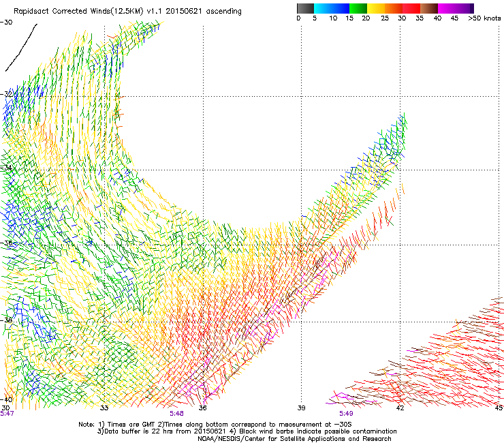Click the '>50 knots' legend label
This screenshot has width=504, height=443.
coord(484,18)
